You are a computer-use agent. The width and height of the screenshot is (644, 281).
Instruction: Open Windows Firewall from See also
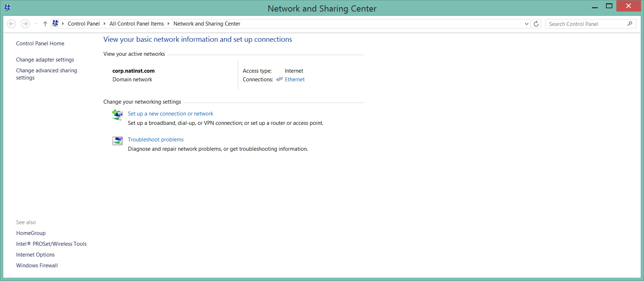point(37,266)
